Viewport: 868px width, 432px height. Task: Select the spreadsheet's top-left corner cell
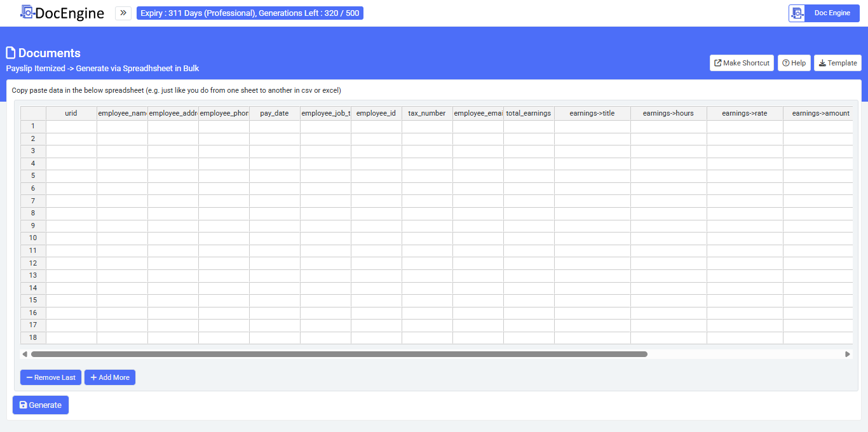33,113
